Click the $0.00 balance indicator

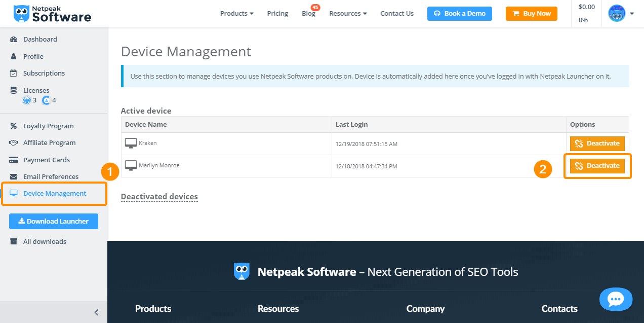[x=586, y=7]
